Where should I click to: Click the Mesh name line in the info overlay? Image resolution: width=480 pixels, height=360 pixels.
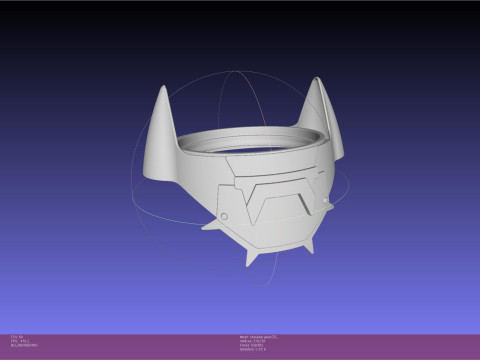(258, 337)
